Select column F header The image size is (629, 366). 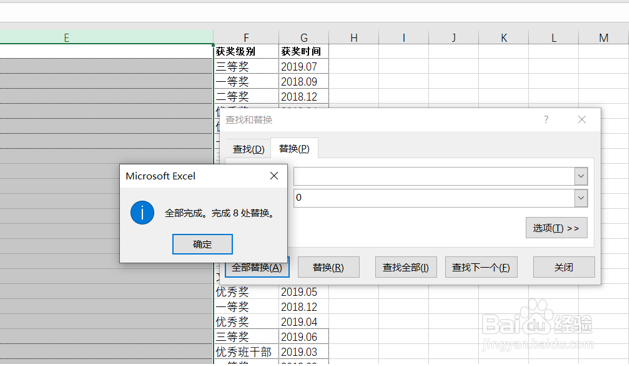coord(246,37)
